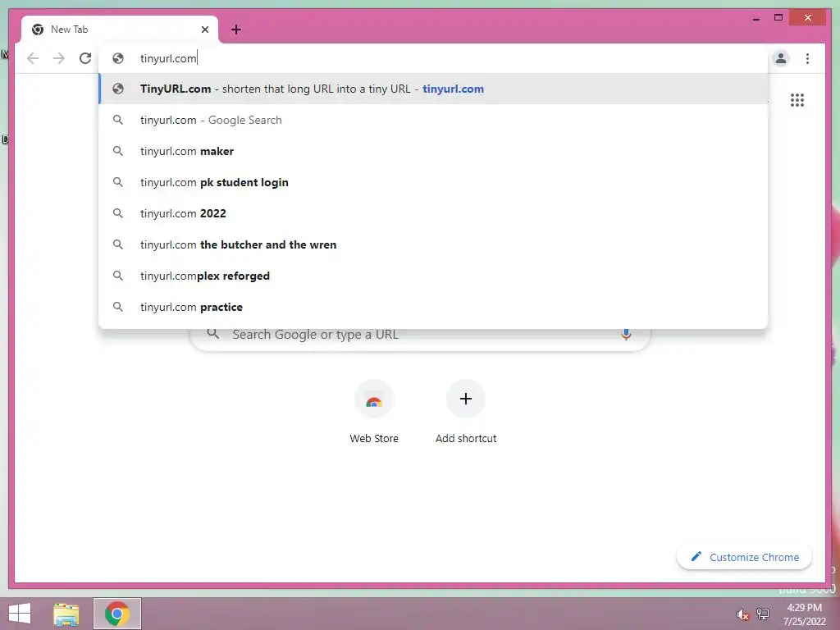Image resolution: width=840 pixels, height=630 pixels.
Task: Close the Chrome window
Action: pyautogui.click(x=808, y=18)
